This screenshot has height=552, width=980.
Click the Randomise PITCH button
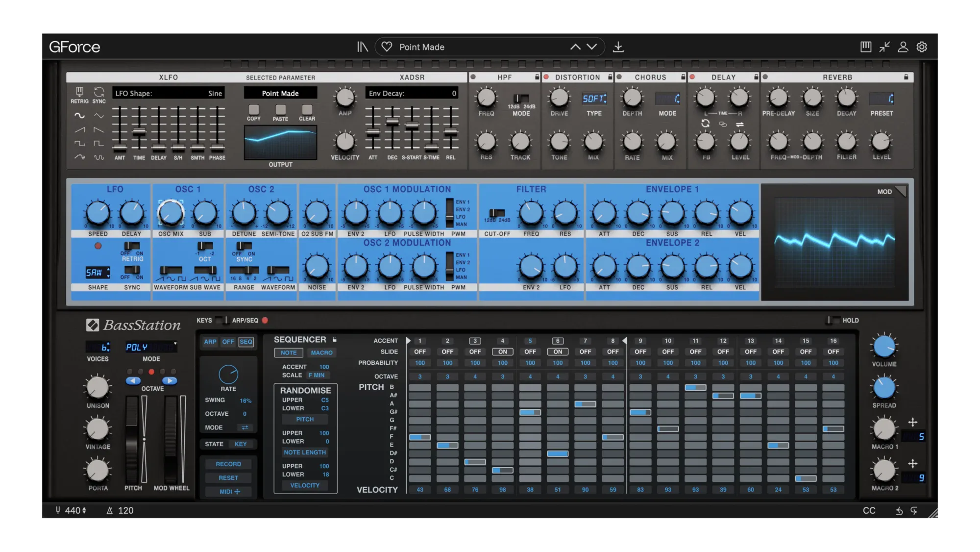tap(305, 419)
